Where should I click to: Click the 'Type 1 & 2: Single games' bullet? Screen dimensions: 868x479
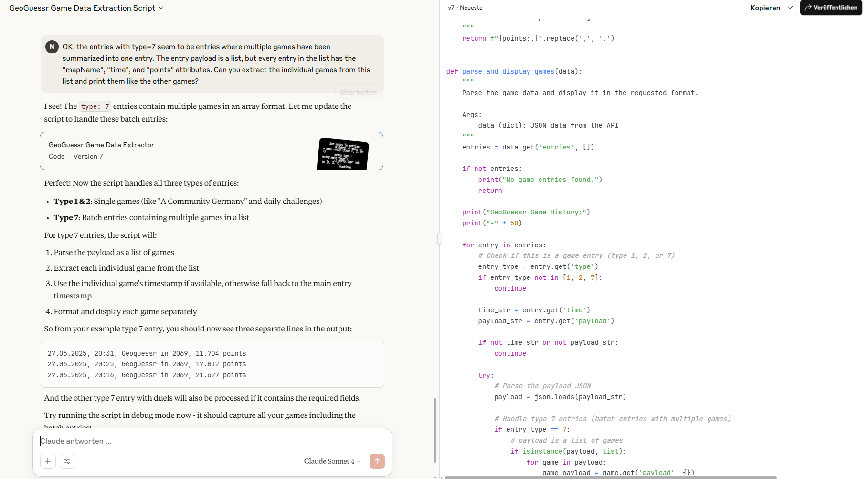tap(188, 201)
